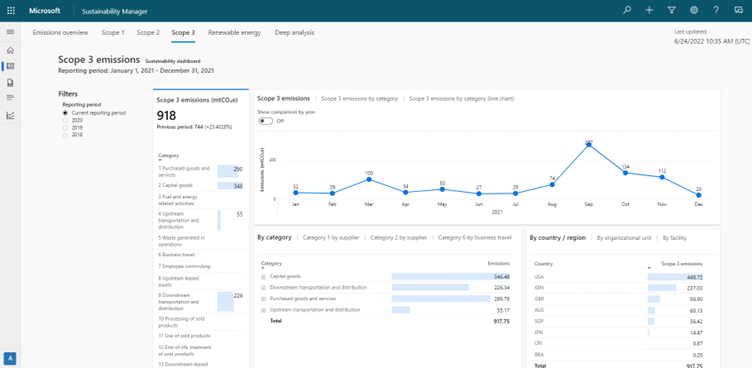Open By organizational unit view

click(x=624, y=238)
